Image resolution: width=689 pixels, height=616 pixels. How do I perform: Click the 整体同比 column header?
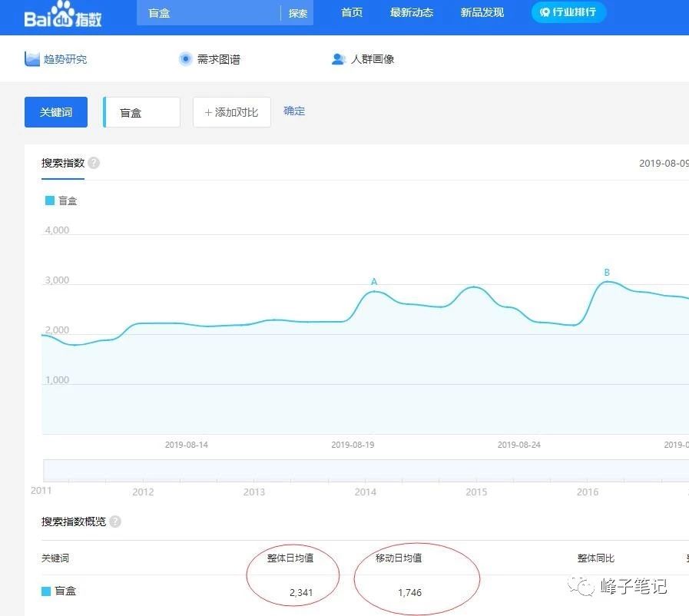596,558
